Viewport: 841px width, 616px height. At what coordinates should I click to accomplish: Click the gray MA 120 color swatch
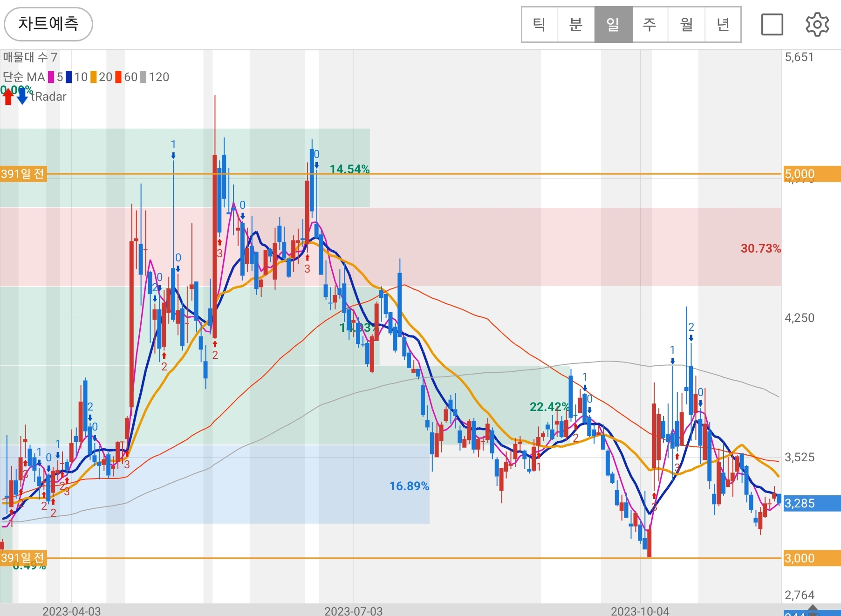tap(144, 77)
